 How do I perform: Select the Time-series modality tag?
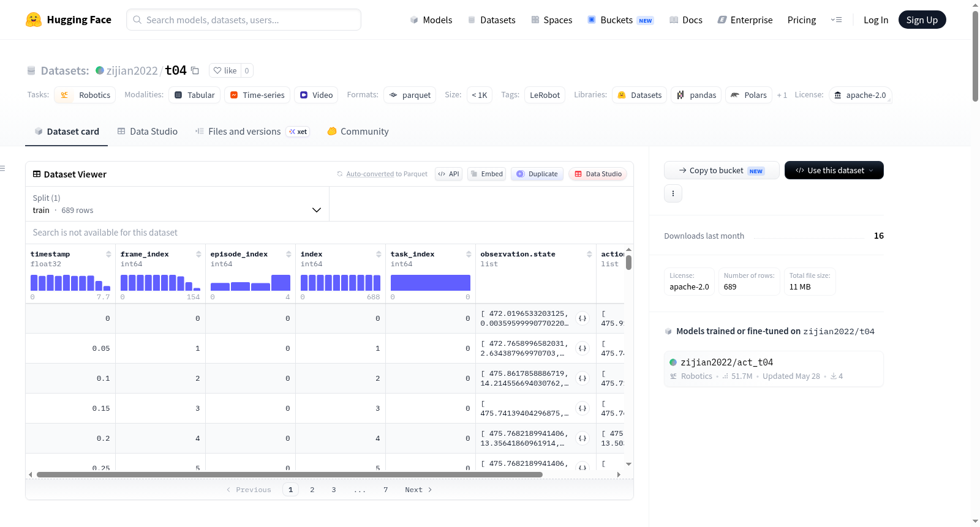pyautogui.click(x=257, y=95)
